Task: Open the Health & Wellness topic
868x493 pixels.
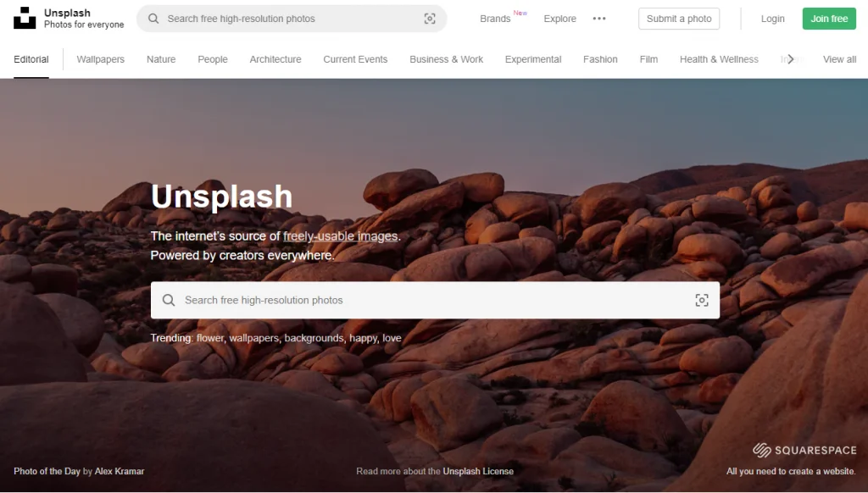Action: 719,59
